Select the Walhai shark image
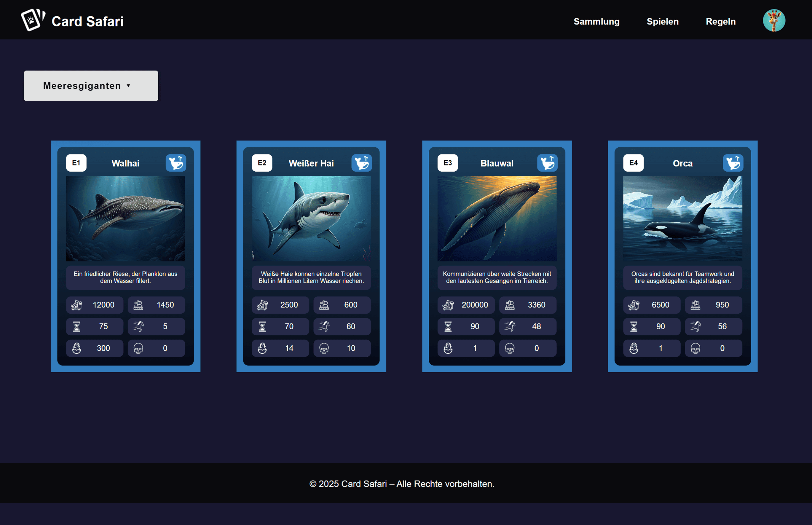 click(125, 218)
